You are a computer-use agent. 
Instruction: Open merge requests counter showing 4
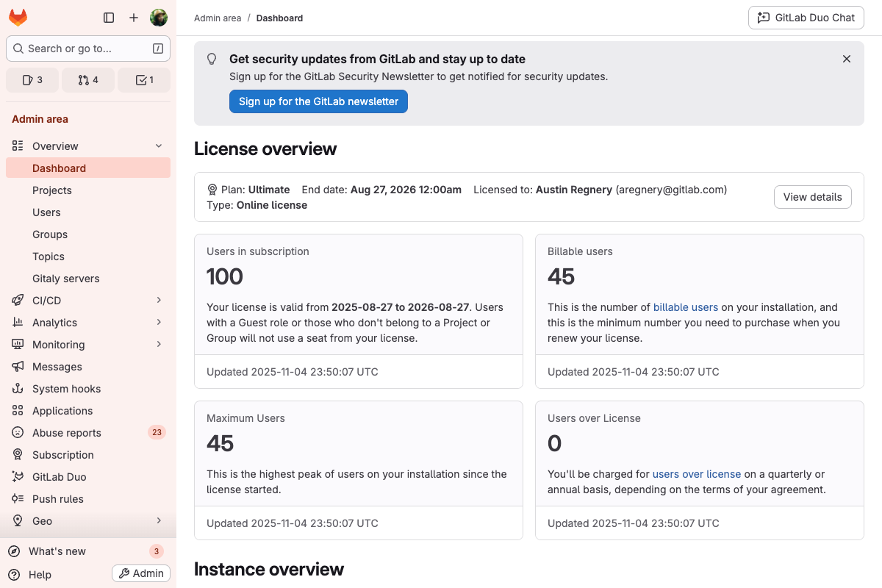click(88, 80)
